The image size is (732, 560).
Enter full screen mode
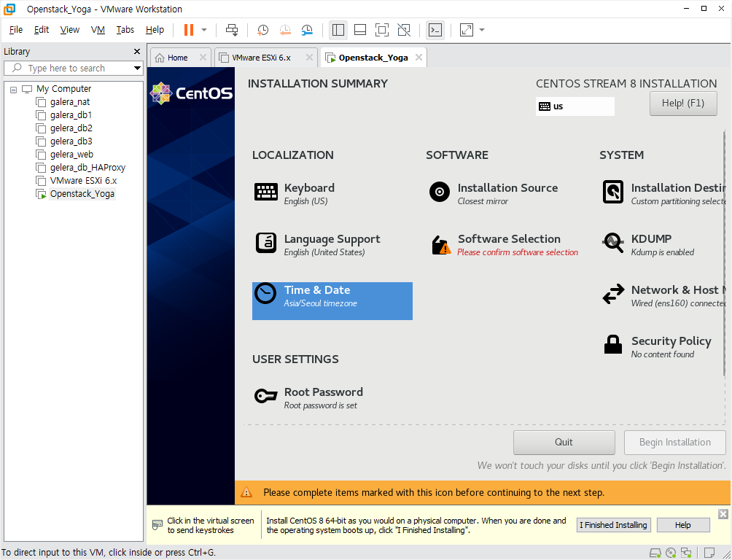point(382,30)
